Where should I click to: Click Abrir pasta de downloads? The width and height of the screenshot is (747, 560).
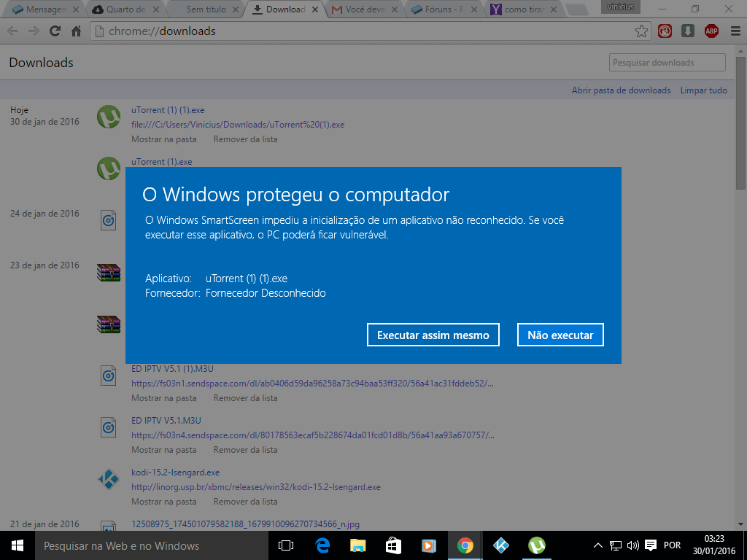621,90
